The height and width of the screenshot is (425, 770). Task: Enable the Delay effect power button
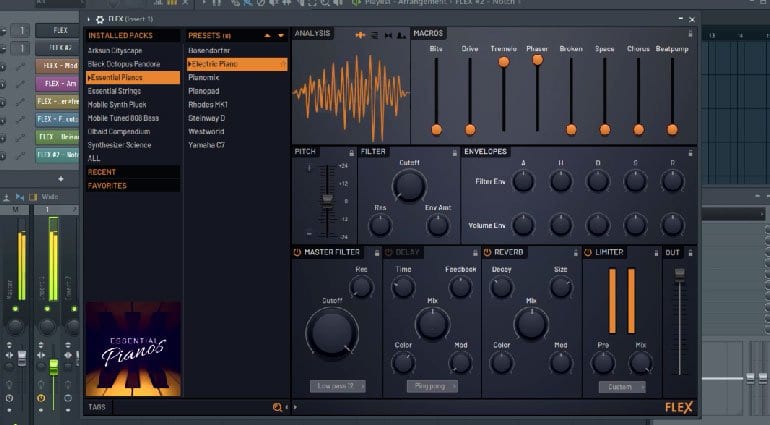click(x=389, y=252)
